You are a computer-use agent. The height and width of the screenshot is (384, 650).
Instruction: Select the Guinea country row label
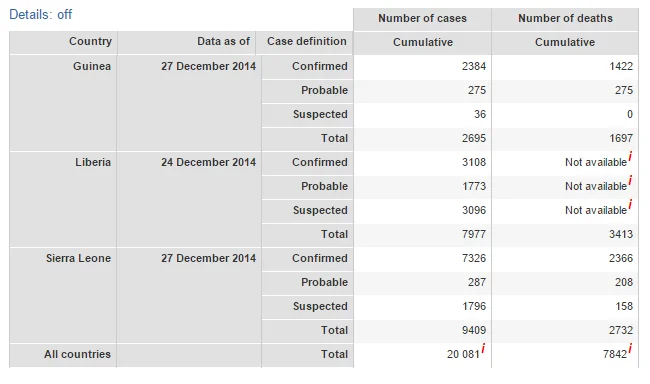tap(92, 66)
